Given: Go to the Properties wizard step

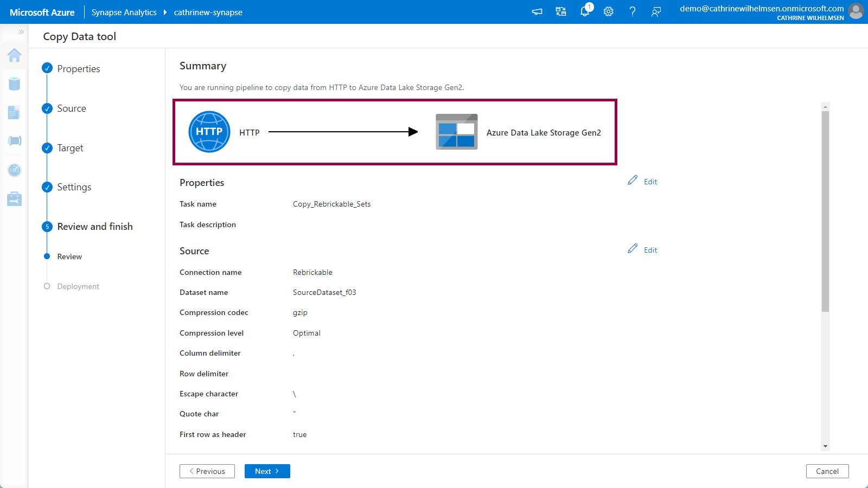Looking at the screenshot, I should (x=79, y=69).
